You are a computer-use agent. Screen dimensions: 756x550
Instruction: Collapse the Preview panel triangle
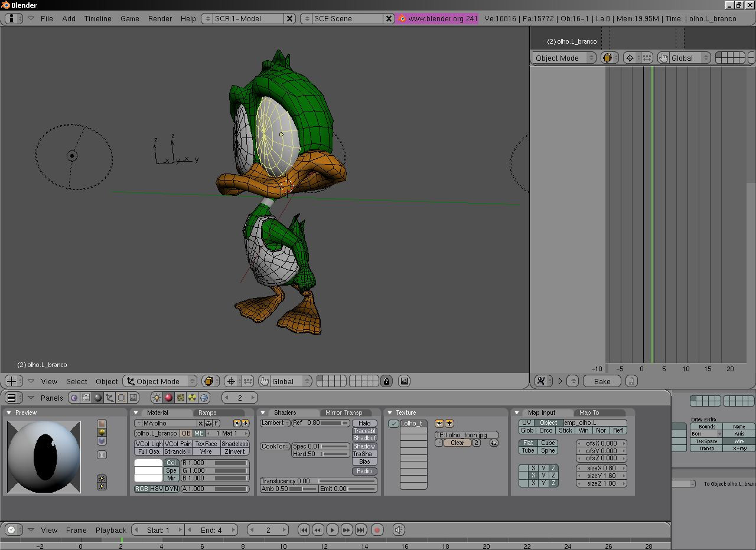pyautogui.click(x=9, y=413)
